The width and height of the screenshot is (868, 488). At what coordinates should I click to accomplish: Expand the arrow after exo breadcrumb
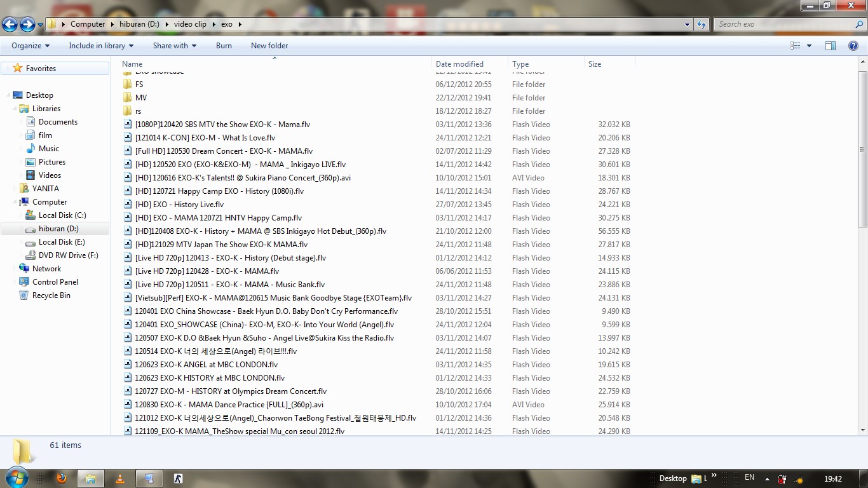pyautogui.click(x=240, y=24)
